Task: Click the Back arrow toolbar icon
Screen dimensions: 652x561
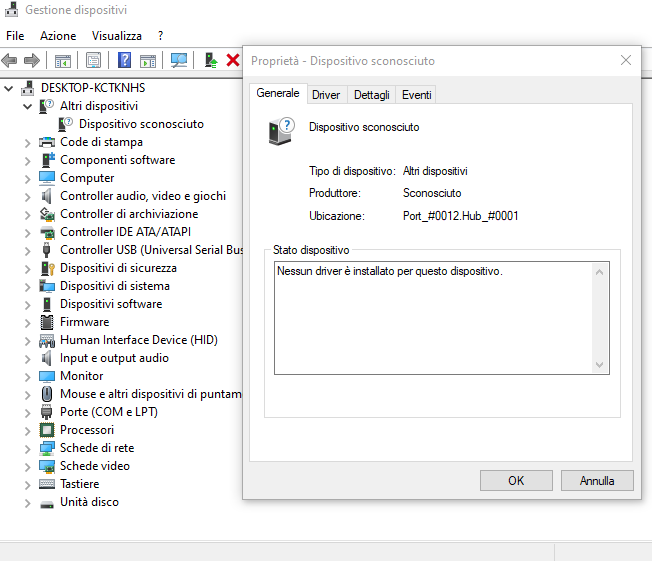Action: tap(9, 61)
